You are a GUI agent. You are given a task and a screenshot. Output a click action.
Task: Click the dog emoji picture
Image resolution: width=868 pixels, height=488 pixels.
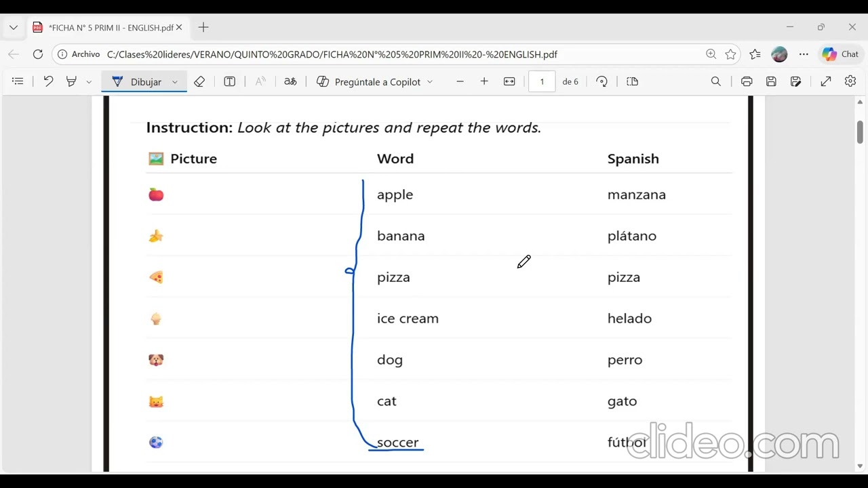point(156,360)
